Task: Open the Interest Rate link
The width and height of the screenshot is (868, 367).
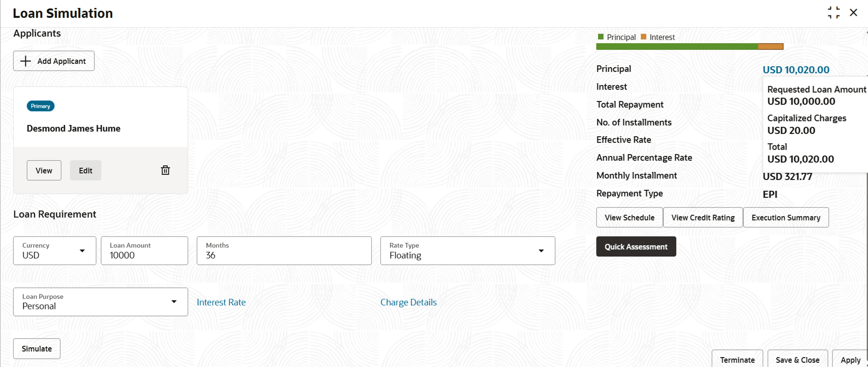Action: (221, 302)
